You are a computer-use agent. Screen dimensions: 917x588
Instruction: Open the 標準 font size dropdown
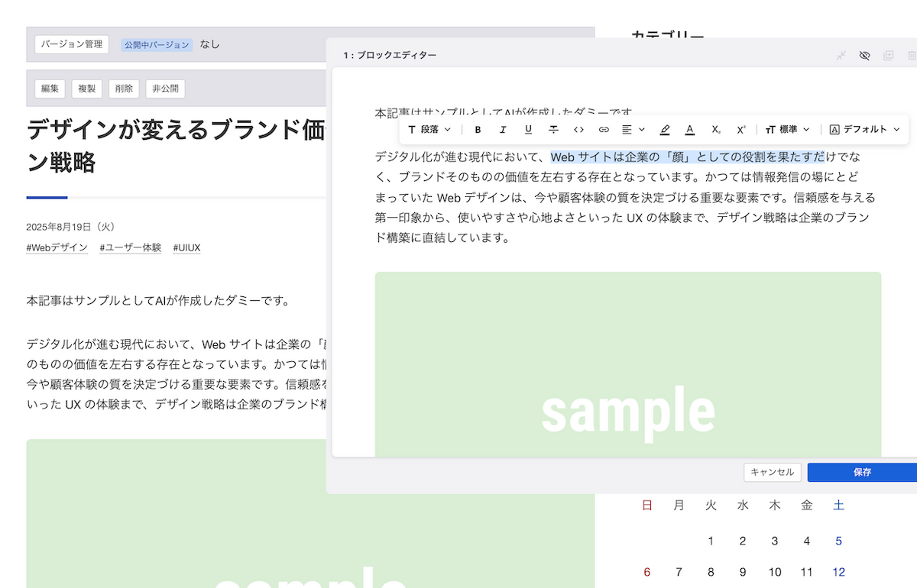click(x=788, y=130)
